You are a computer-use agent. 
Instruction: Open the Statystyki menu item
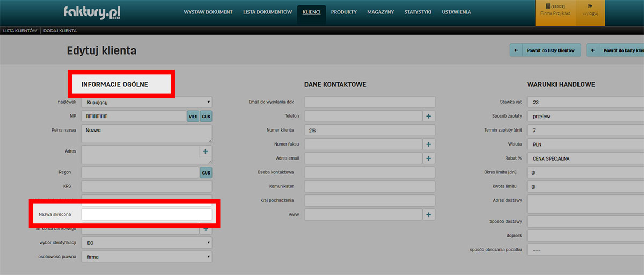418,12
